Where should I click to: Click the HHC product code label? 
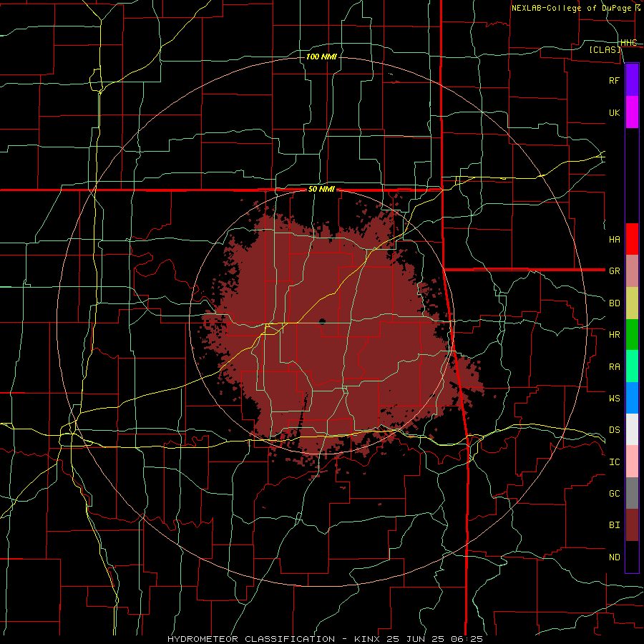629,42
